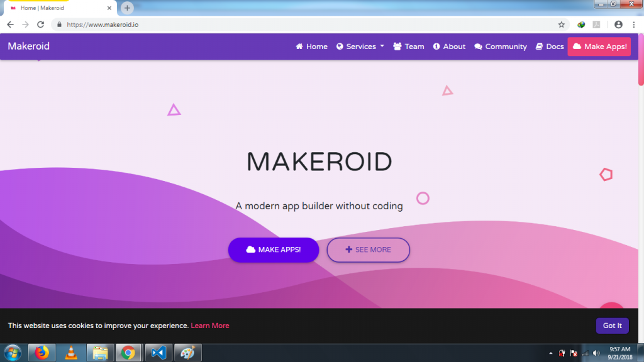Close the Home | Makeroid tab
The width and height of the screenshot is (644, 362).
pos(109,8)
